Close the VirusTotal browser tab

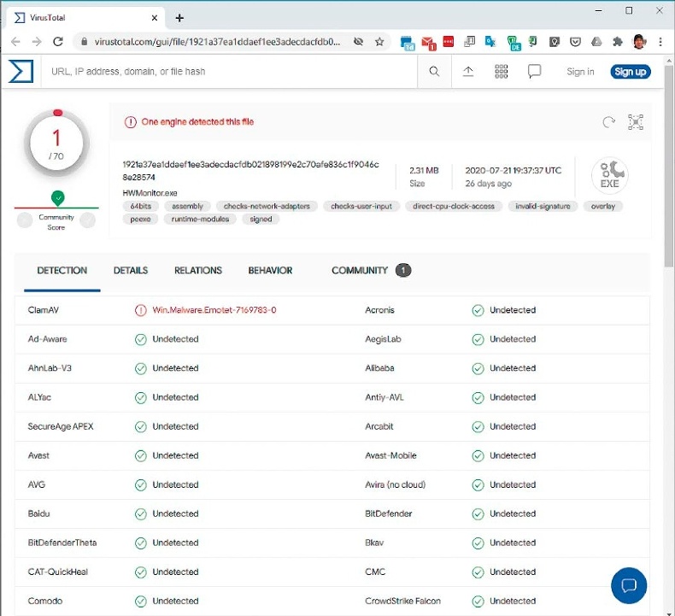(155, 18)
